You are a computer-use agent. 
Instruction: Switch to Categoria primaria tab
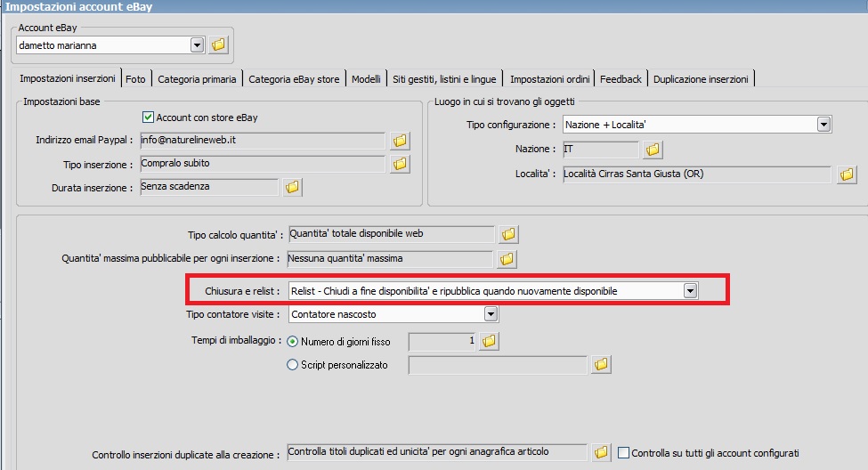[x=197, y=79]
